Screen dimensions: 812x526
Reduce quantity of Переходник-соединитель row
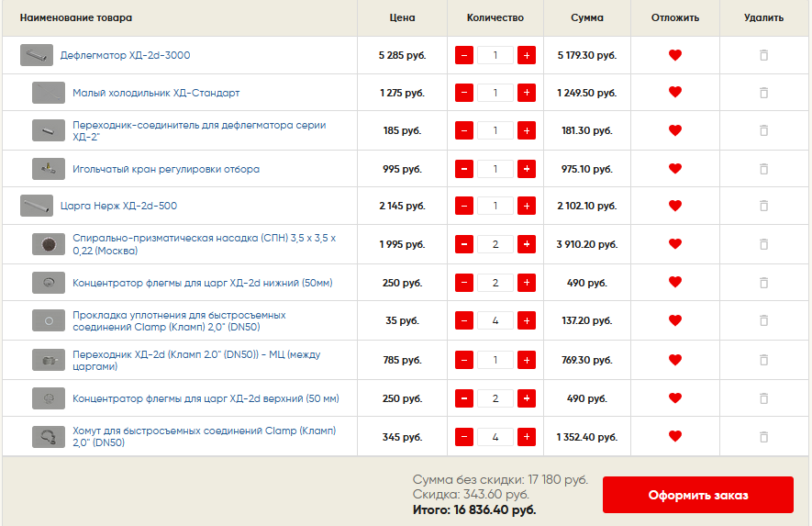click(464, 130)
